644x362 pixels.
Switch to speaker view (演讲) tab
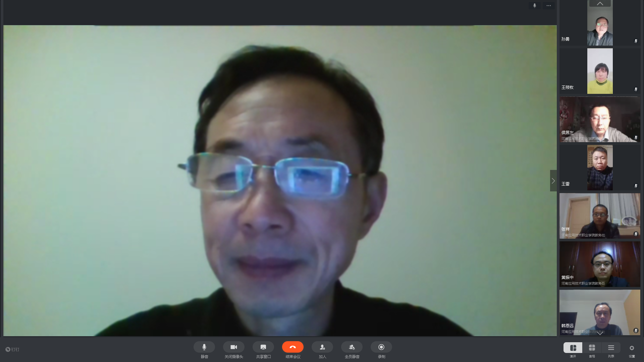point(573,348)
